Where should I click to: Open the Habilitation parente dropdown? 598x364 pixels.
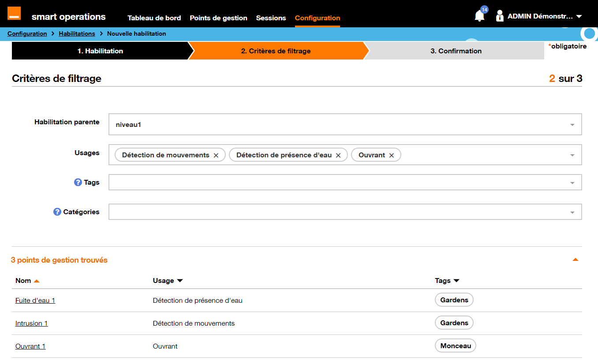tap(572, 124)
